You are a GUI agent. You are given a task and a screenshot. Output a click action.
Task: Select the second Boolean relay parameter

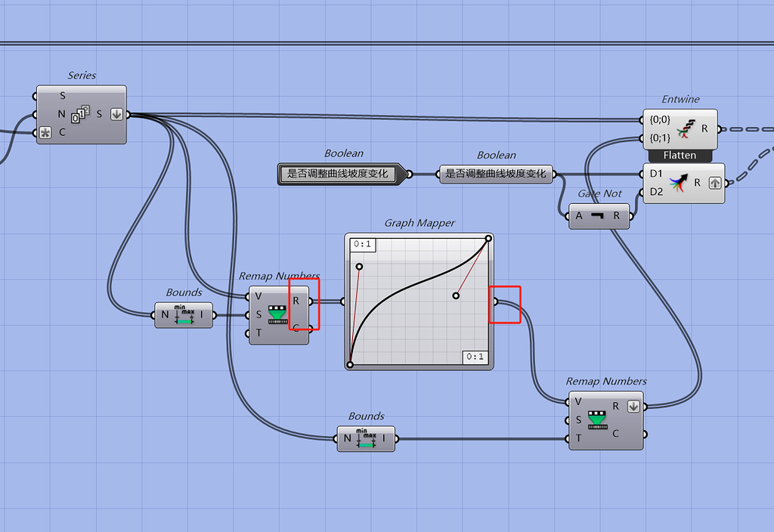pos(496,174)
